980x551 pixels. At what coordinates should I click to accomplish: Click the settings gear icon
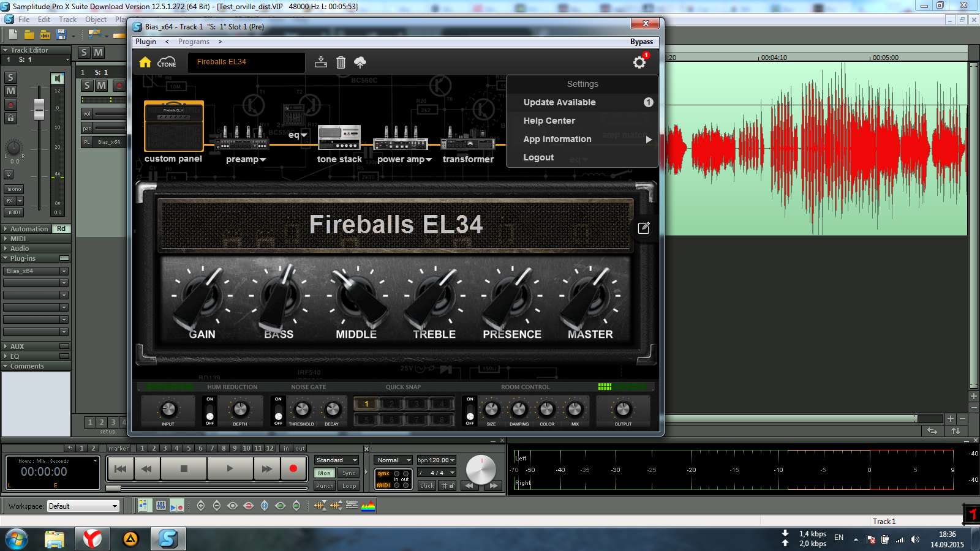[x=639, y=62]
